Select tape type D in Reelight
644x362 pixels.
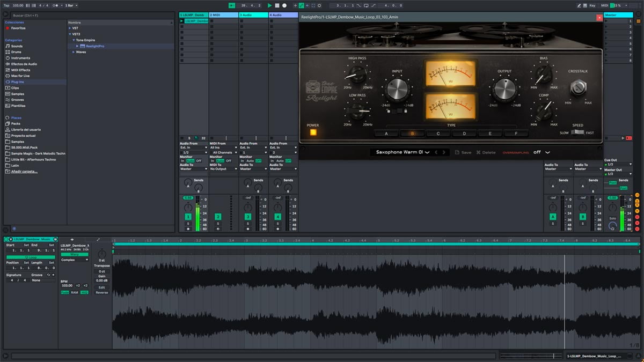coord(464,134)
